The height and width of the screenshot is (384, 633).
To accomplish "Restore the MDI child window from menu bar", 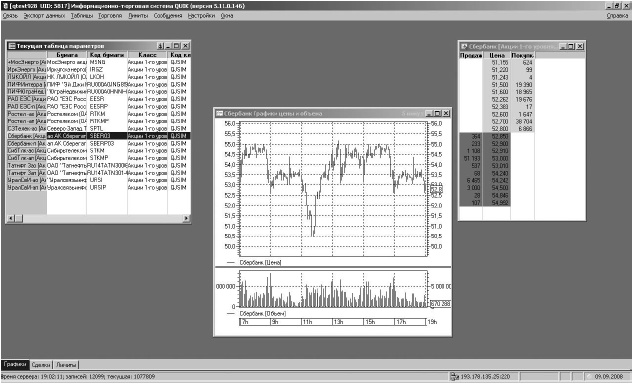I will (x=617, y=6).
